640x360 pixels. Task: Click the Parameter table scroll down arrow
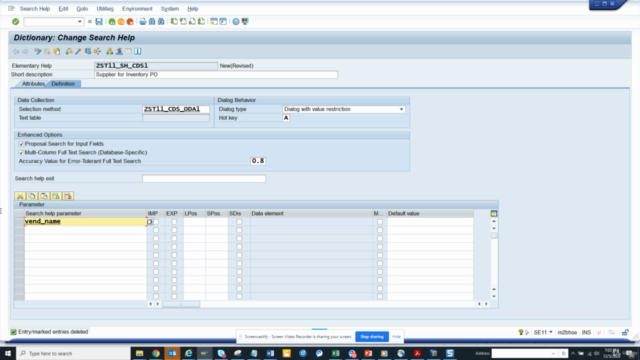click(494, 297)
